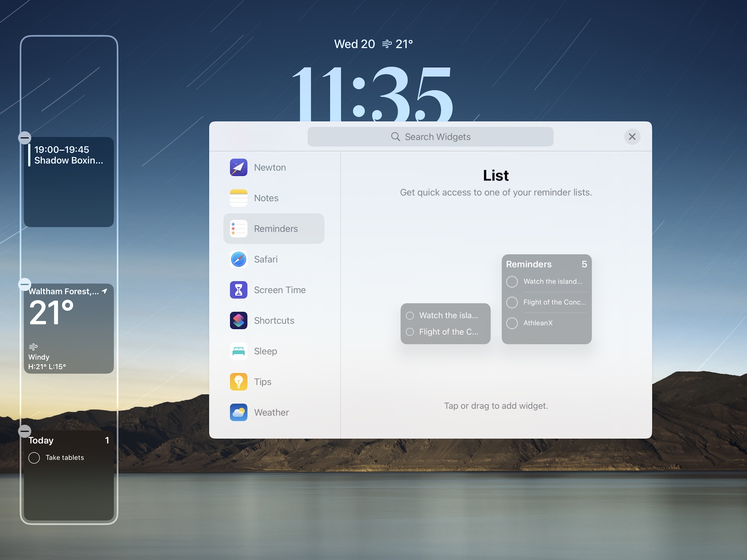Tap the small Reminders widget preview to add it
The width and height of the screenshot is (747, 560).
445,324
